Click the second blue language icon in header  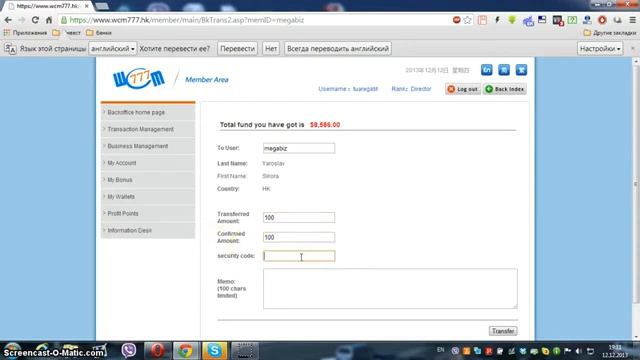pyautogui.click(x=504, y=70)
